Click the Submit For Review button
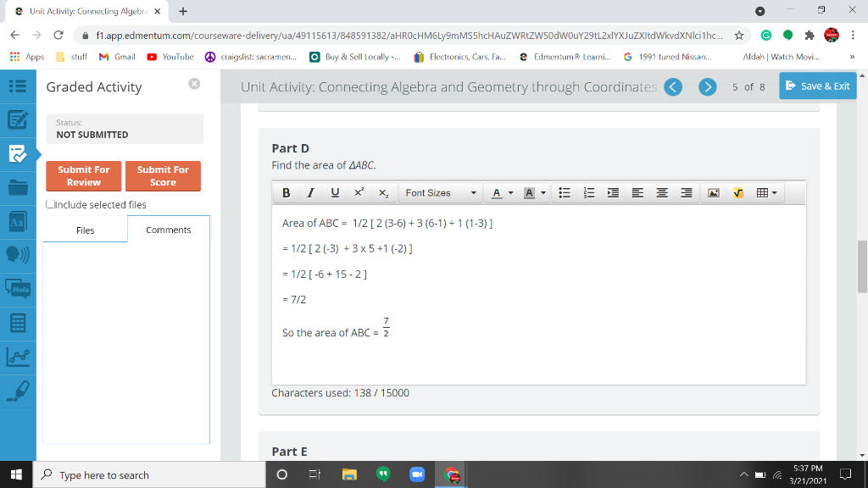868x488 pixels. click(82, 176)
